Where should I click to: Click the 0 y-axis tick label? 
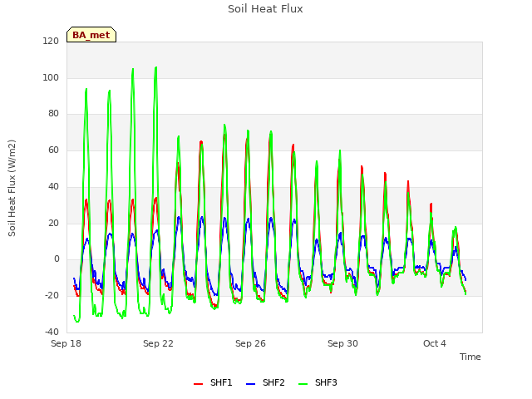[x=57, y=259]
